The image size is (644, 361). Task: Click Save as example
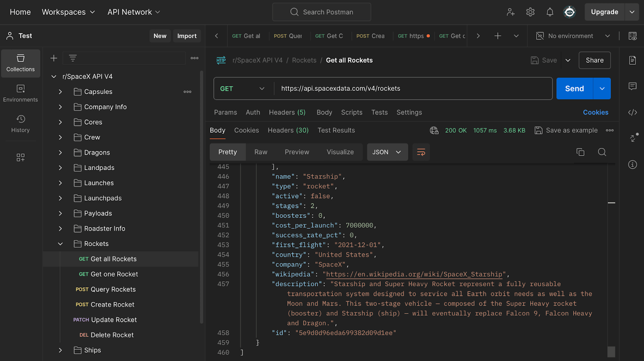[x=566, y=130]
